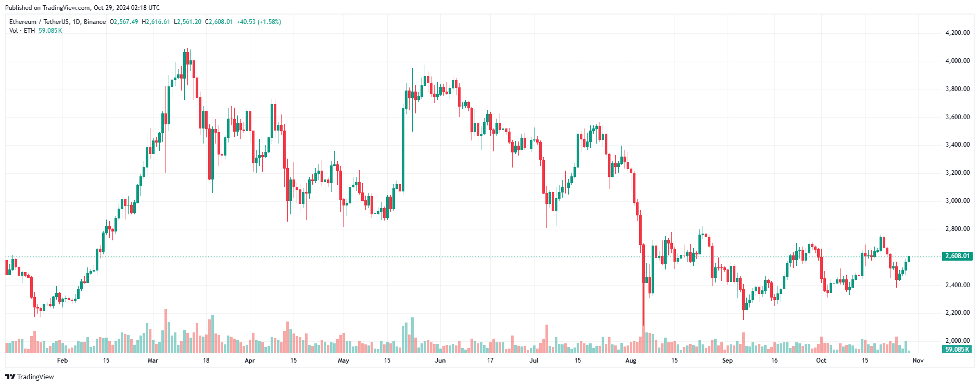Click the Nov label on the time axis

pyautogui.click(x=918, y=361)
